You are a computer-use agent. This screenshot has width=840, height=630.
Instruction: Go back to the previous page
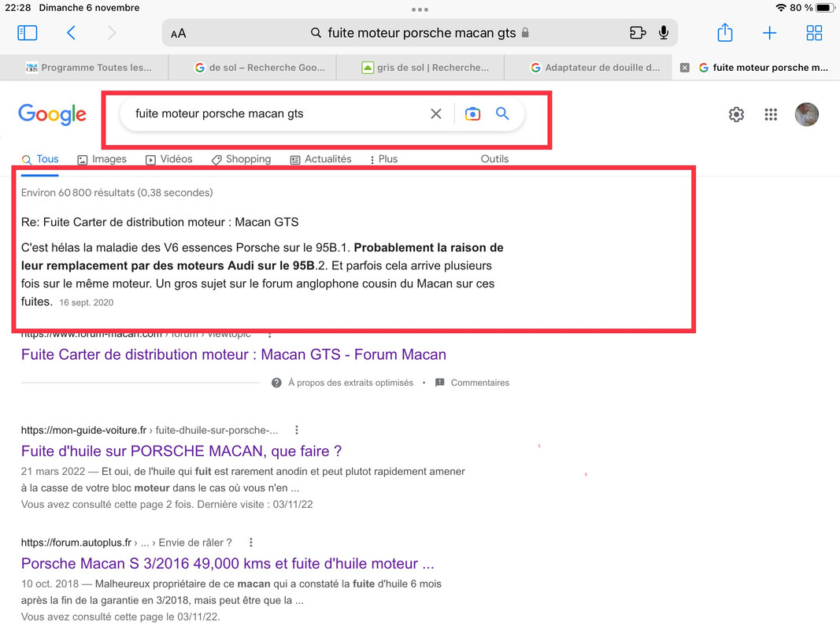pyautogui.click(x=72, y=33)
